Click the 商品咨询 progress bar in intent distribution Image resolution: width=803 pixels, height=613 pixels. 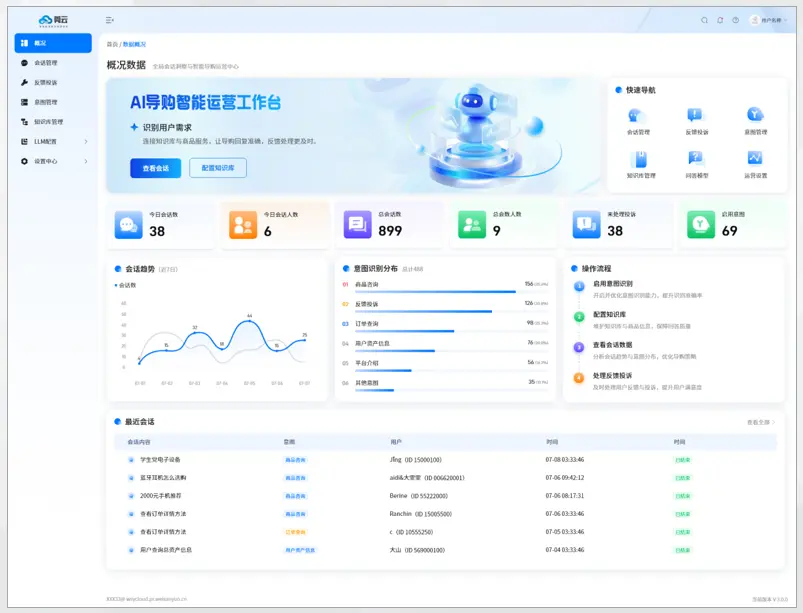pyautogui.click(x=452, y=292)
